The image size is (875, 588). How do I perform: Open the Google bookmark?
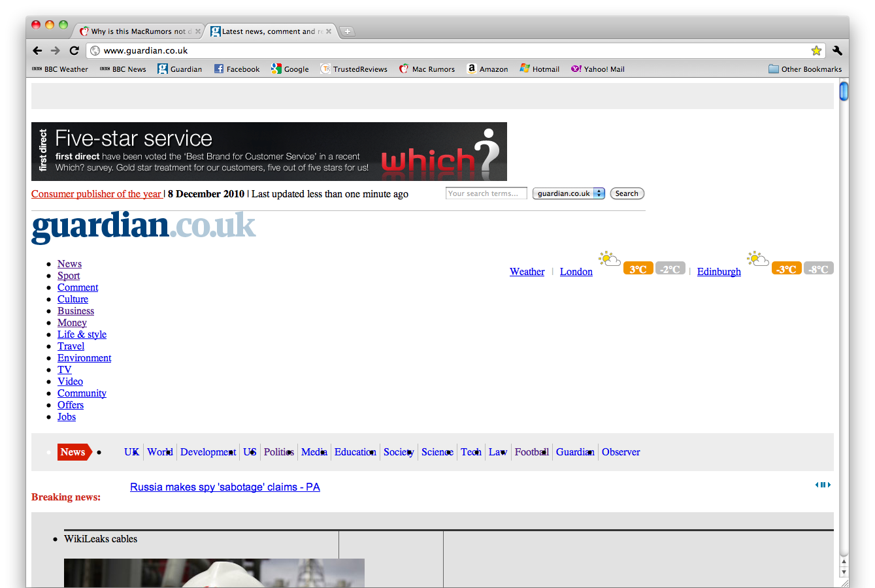point(290,69)
